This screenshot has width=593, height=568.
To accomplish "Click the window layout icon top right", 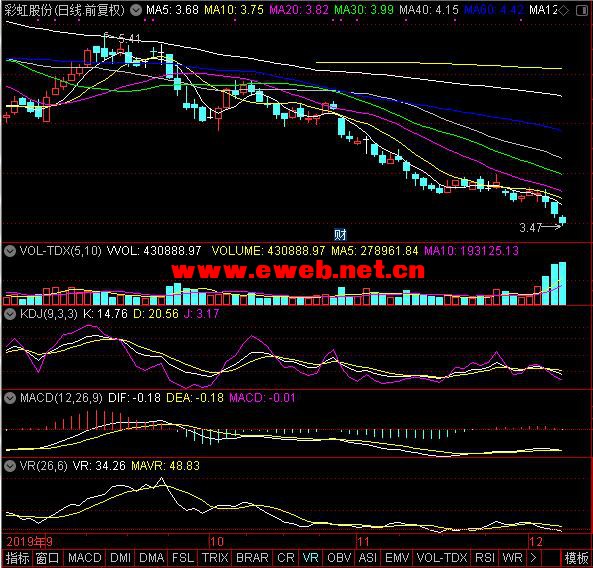I will [x=582, y=11].
